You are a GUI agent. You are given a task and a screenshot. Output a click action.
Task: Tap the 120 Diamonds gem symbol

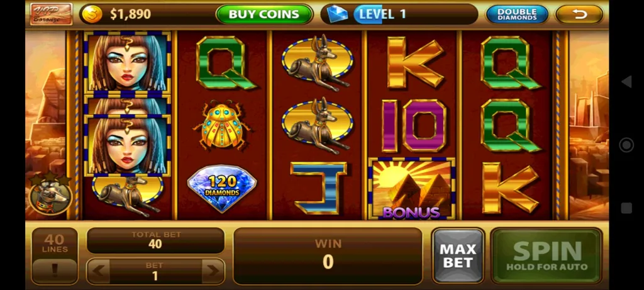pos(222,189)
